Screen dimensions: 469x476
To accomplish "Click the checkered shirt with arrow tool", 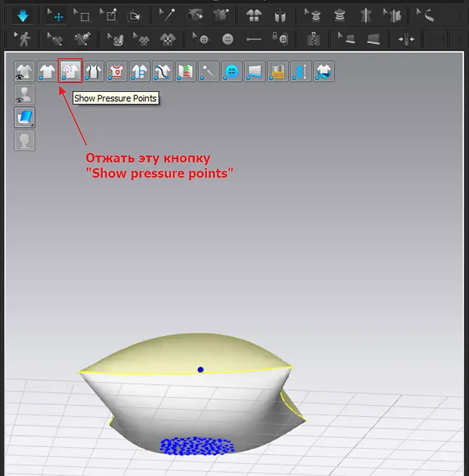I will 141,39.
